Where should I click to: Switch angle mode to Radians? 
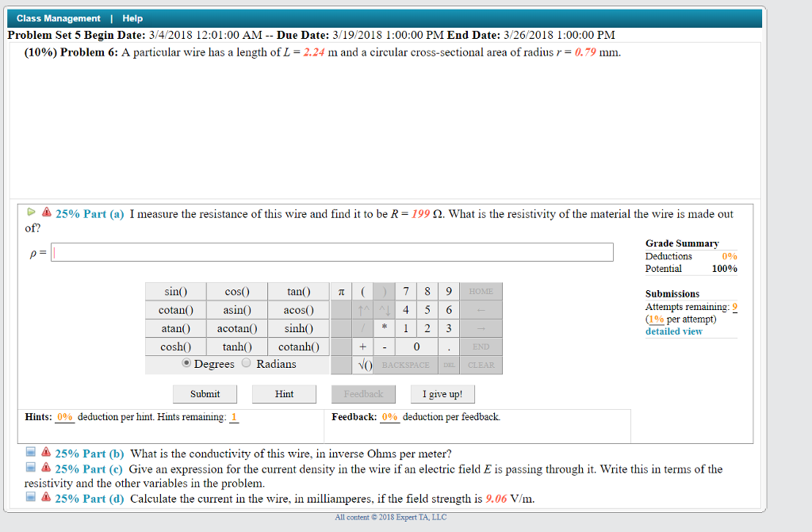pyautogui.click(x=246, y=362)
